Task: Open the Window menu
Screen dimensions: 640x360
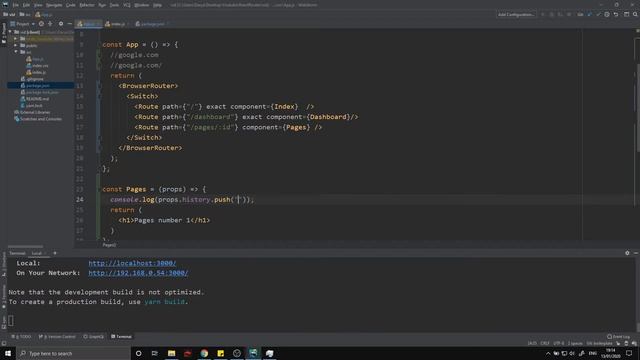Action: point(142,5)
